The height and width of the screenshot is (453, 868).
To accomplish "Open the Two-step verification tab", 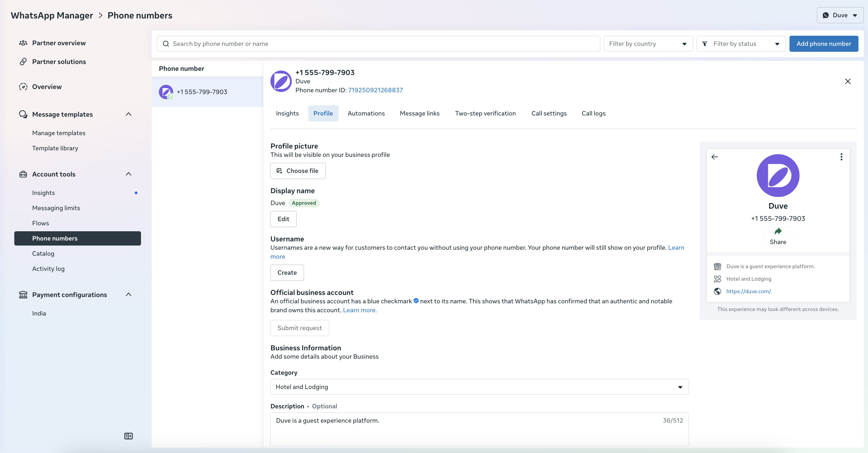I will (x=485, y=114).
